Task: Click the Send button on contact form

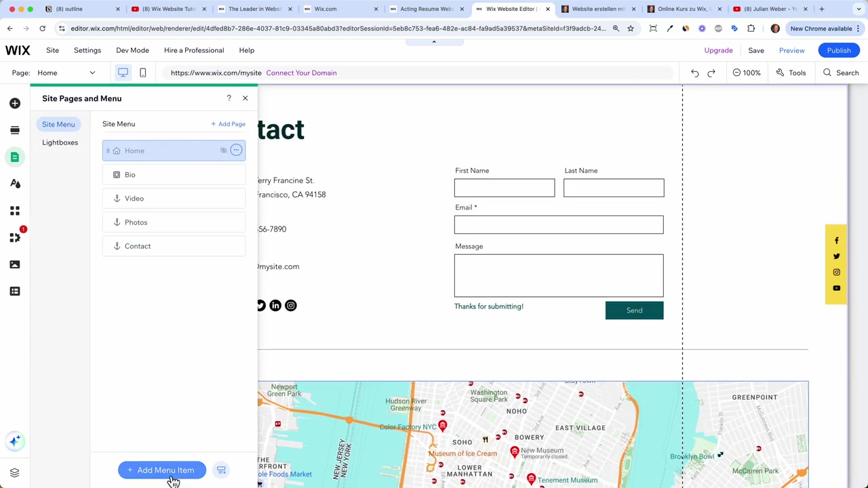Action: pos(634,310)
